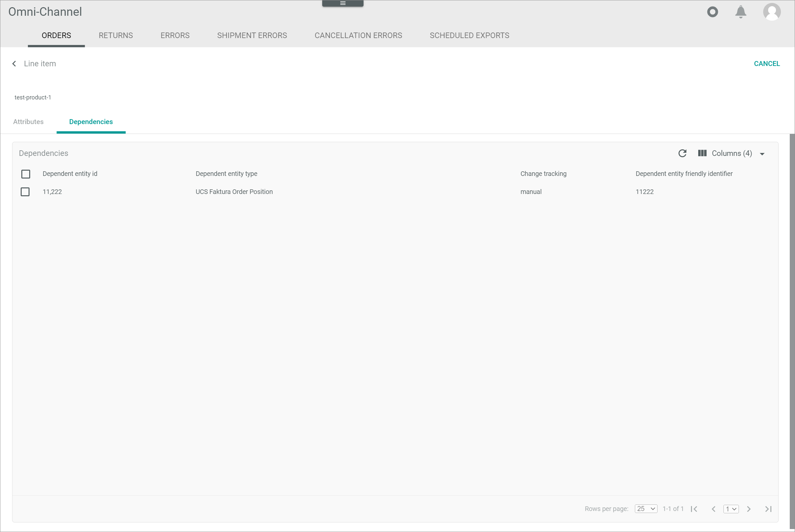Select all rows via header checkbox
The width and height of the screenshot is (795, 532).
pos(26,174)
